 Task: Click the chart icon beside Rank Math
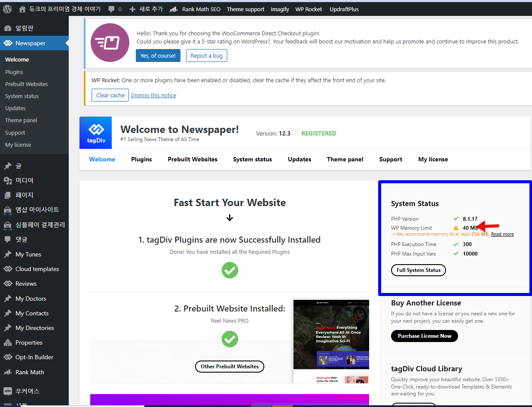point(8,372)
